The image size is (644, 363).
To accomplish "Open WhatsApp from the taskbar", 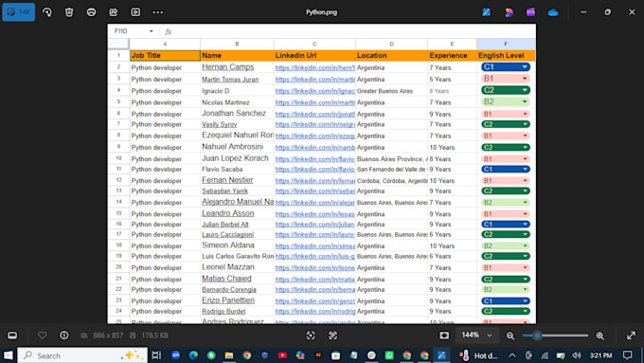I will coord(389,355).
